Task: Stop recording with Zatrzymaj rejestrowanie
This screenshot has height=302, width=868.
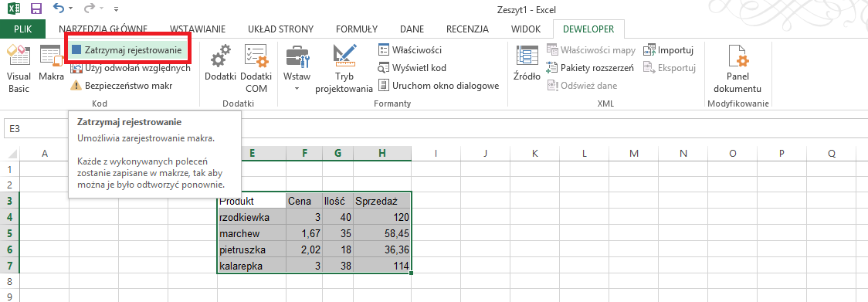Action: [x=128, y=50]
